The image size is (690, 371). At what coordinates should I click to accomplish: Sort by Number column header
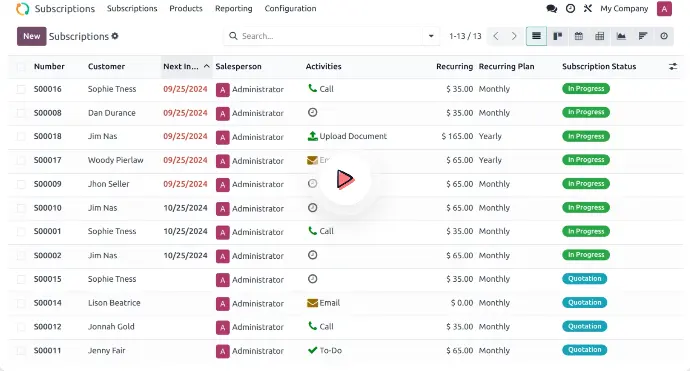[x=49, y=66]
